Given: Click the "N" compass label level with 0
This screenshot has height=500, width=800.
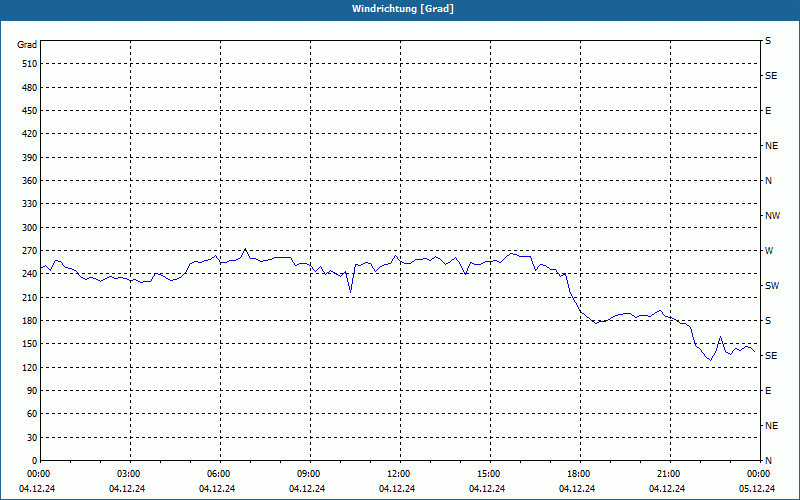Looking at the screenshot, I should 768,461.
